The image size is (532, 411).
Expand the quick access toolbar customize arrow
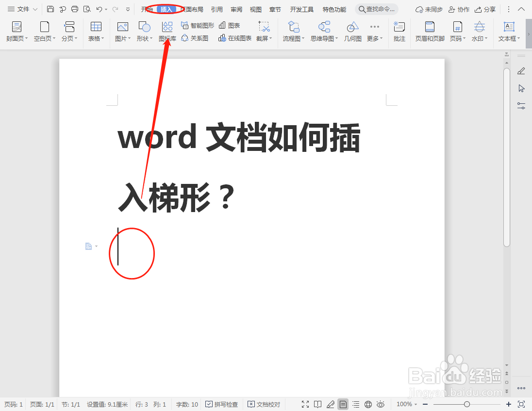click(128, 10)
